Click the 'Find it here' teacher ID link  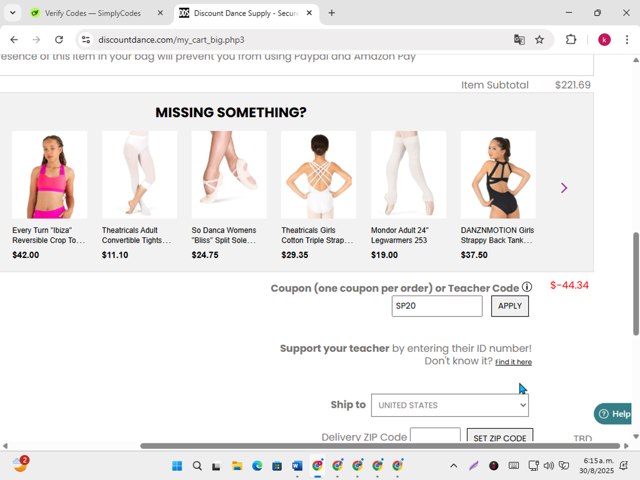(x=513, y=362)
